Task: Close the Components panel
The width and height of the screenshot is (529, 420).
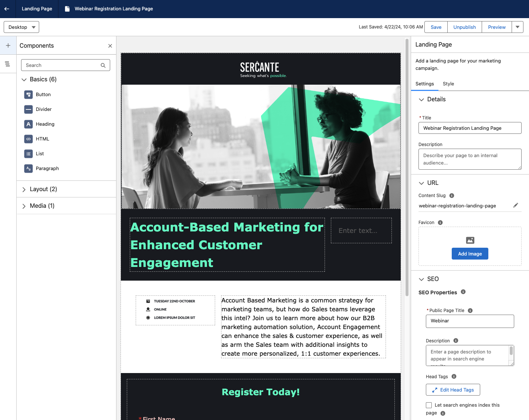Action: (x=110, y=46)
